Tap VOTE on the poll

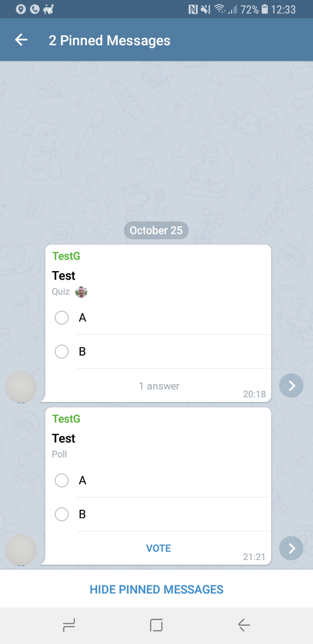(x=159, y=548)
